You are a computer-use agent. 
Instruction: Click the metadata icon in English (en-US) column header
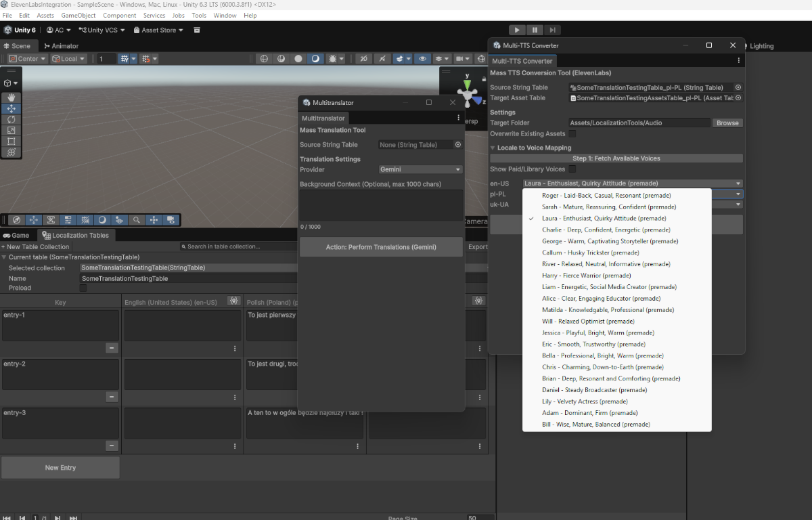point(233,301)
